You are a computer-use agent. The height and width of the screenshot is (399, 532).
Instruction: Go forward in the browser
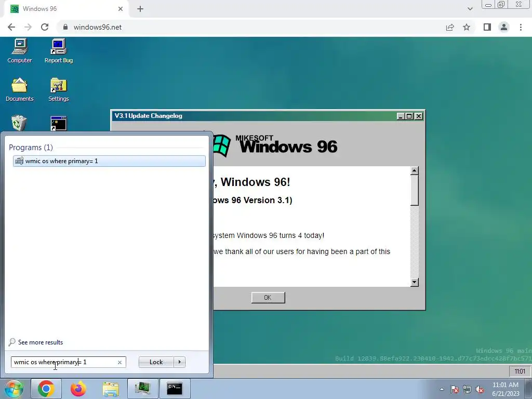point(28,27)
